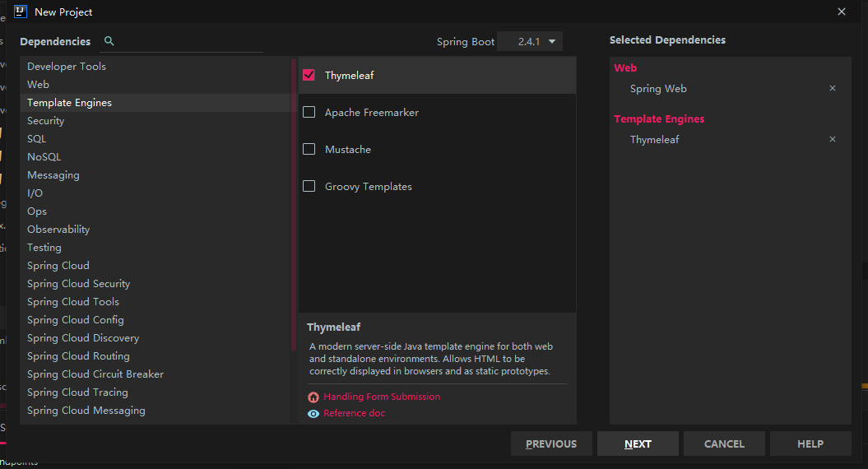Enable the Apache Freemarker checkbox

pyautogui.click(x=309, y=112)
